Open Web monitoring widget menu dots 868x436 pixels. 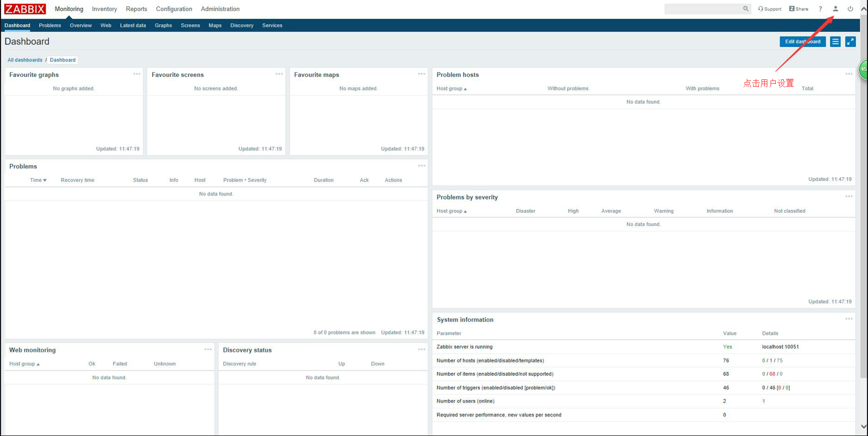208,349
